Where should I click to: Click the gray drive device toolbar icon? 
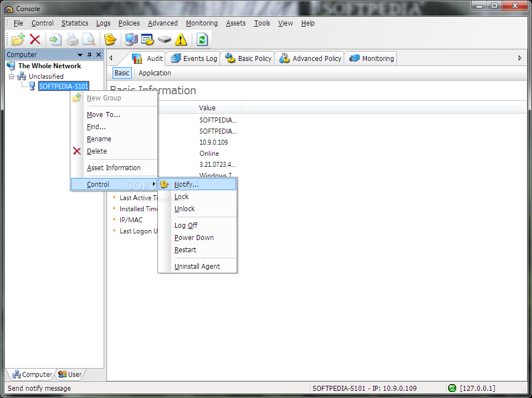(164, 40)
